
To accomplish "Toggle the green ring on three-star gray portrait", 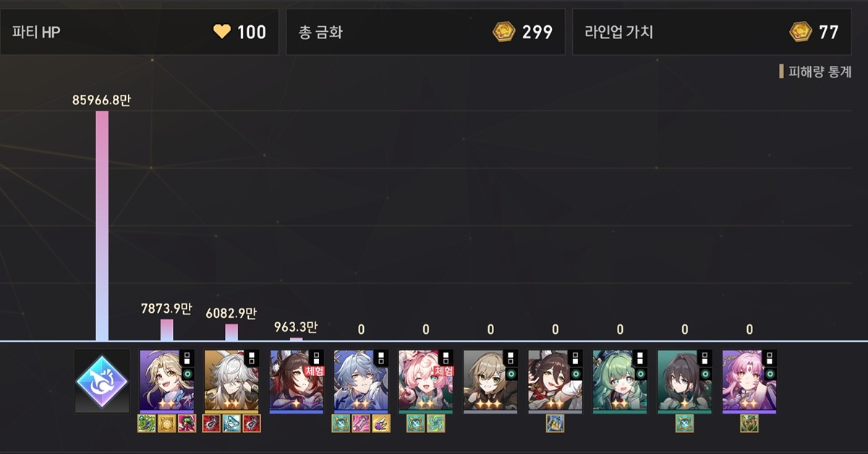I will pyautogui.click(x=511, y=374).
